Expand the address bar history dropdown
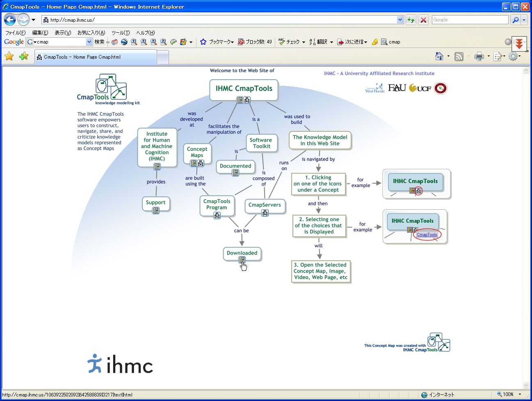 pyautogui.click(x=400, y=20)
